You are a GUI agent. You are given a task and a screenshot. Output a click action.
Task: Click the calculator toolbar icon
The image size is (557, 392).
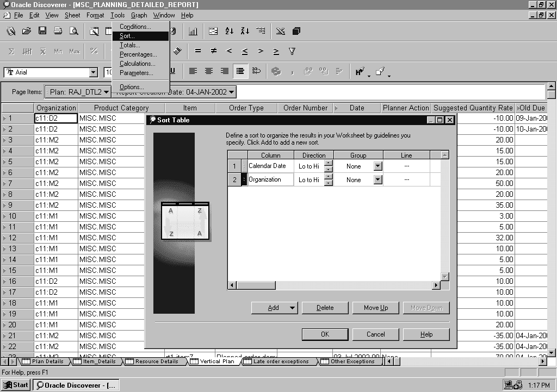point(177,51)
